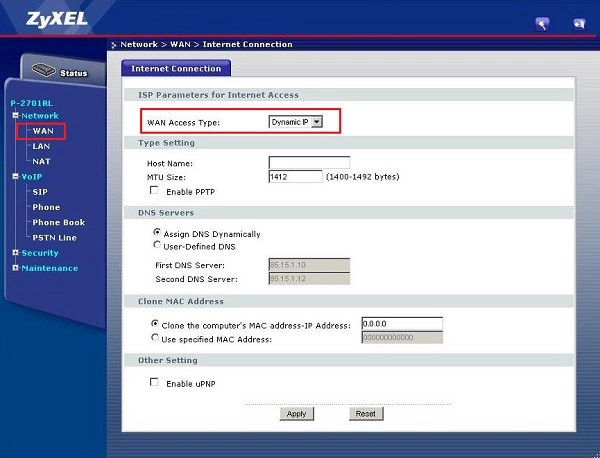Click the 'Type Setting' section heading
Screen dimensions: 600x458
pos(166,143)
